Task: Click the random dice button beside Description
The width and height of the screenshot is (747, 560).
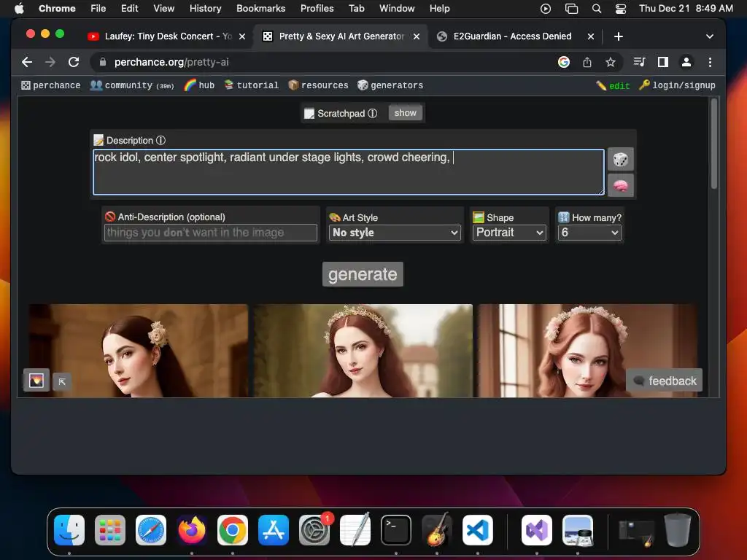Action: 620,159
